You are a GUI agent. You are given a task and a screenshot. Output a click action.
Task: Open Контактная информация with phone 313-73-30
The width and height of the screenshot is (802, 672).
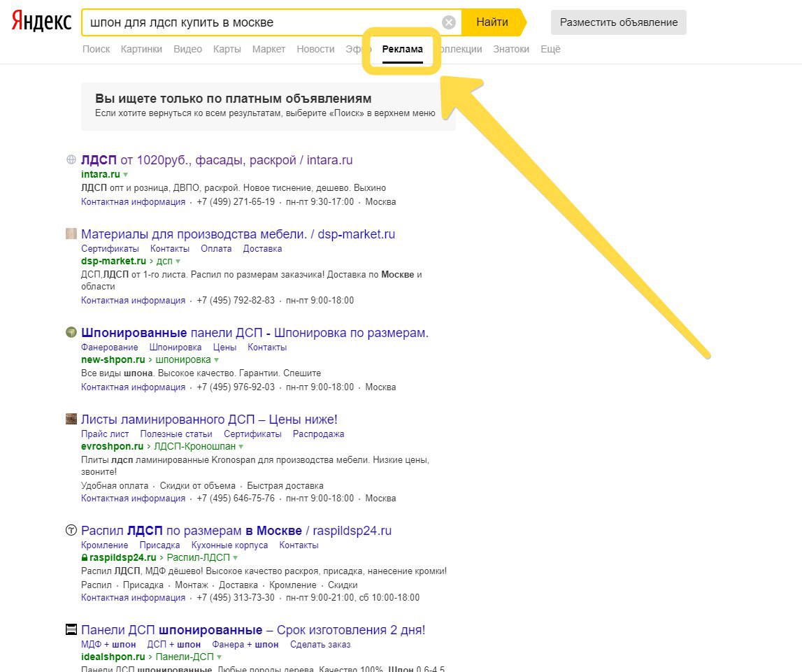(x=133, y=597)
